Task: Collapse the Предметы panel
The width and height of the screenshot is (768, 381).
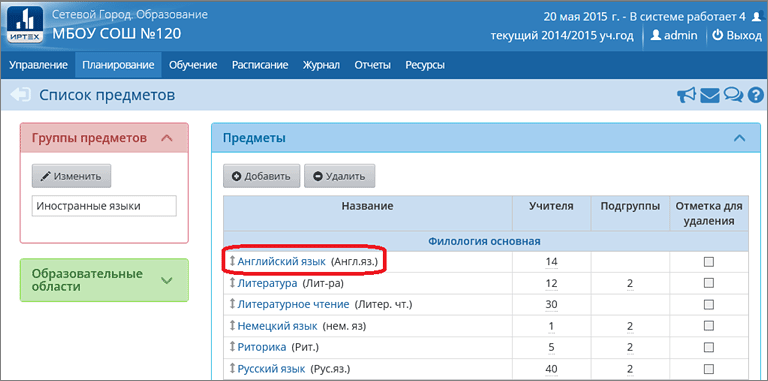Action: click(739, 139)
